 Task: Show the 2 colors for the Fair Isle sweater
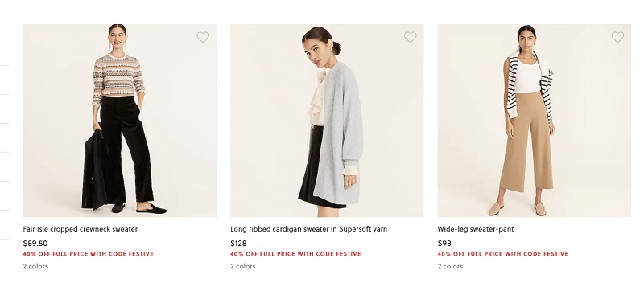coord(35,266)
